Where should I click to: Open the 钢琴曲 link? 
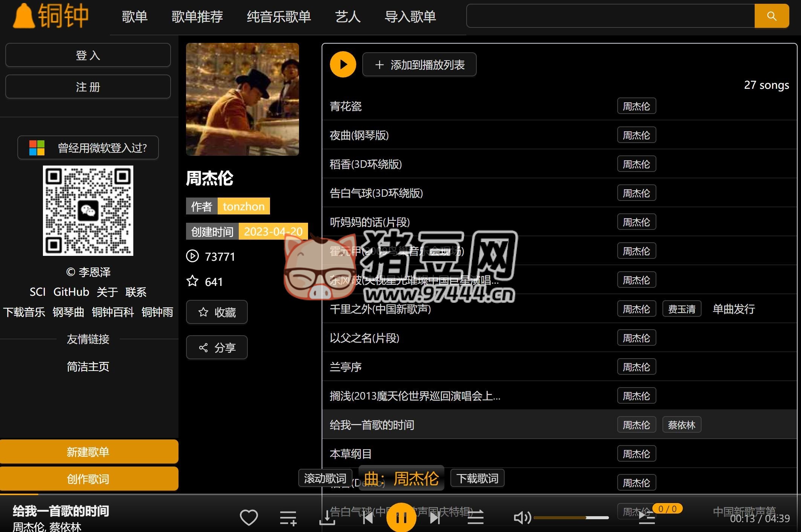point(69,312)
